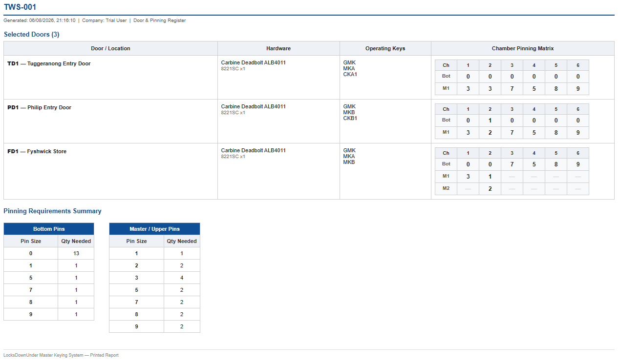
Task: Click MKB in the PD1 row
Action: click(349, 112)
